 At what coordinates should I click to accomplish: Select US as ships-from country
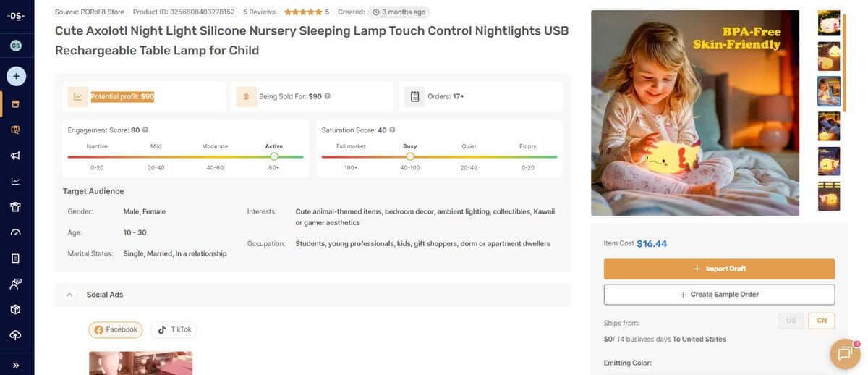(791, 321)
